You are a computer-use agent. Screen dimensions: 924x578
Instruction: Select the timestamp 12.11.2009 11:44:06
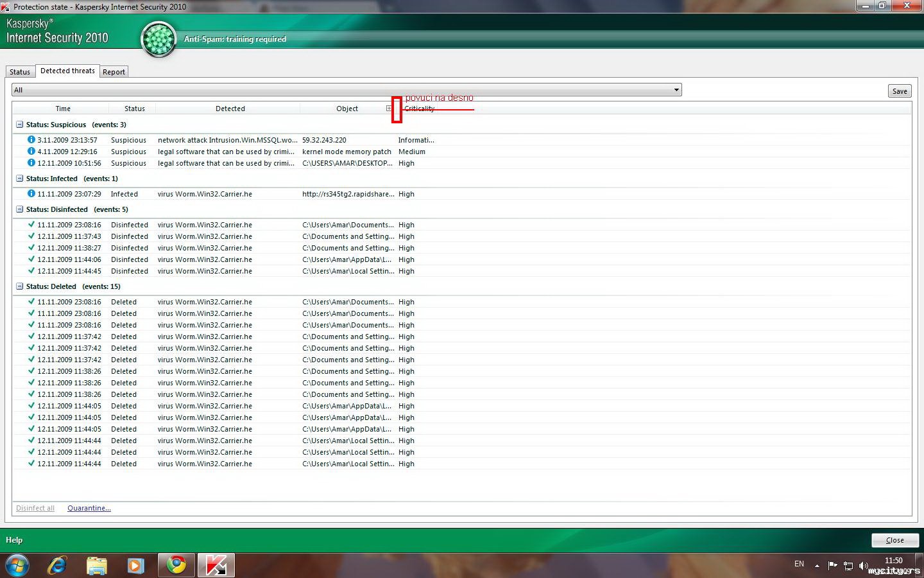(69, 259)
